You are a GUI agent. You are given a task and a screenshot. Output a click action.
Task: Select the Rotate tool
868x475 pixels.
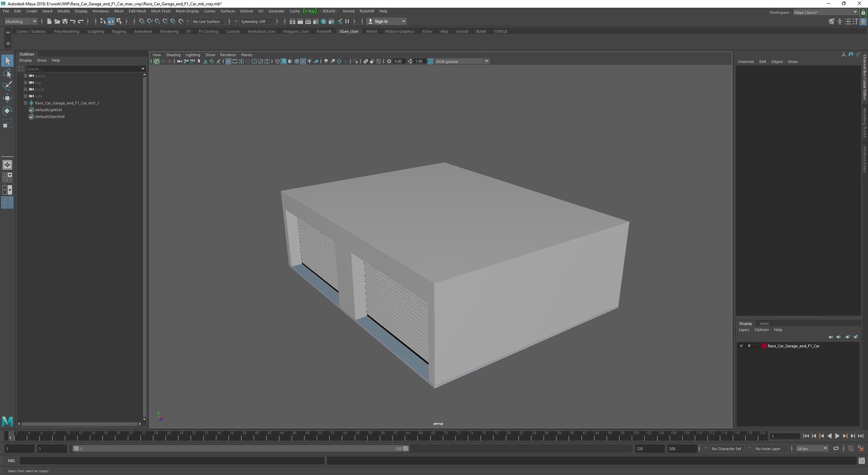[x=7, y=111]
